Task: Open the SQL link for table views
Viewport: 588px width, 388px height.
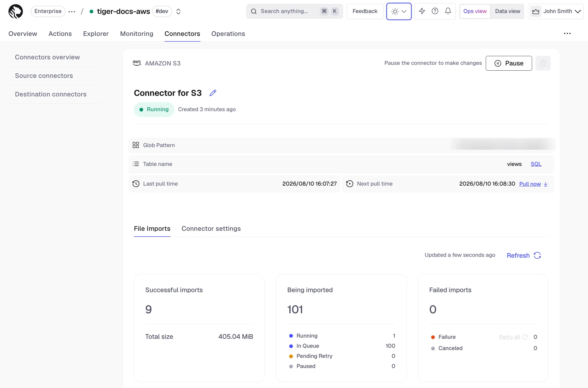Action: [x=536, y=164]
